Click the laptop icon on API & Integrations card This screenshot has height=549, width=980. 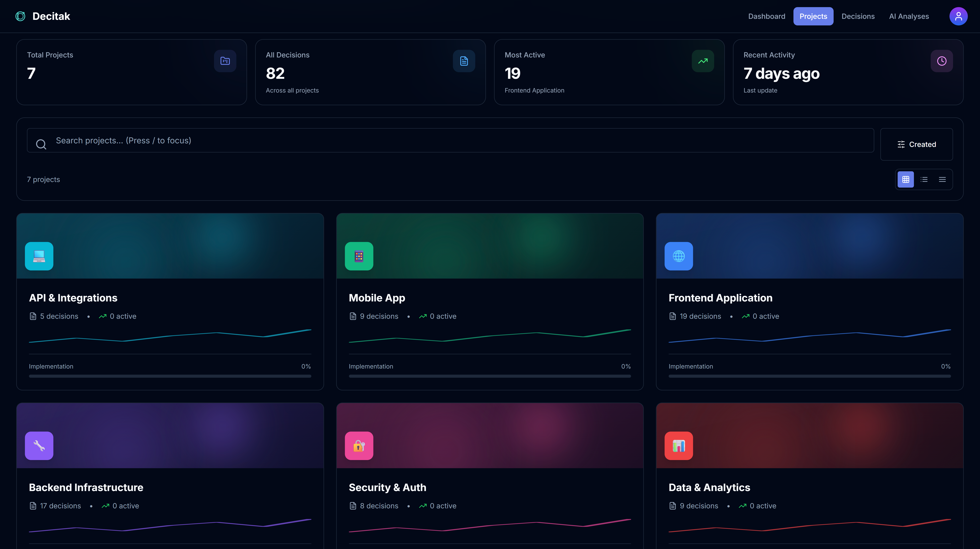(39, 256)
